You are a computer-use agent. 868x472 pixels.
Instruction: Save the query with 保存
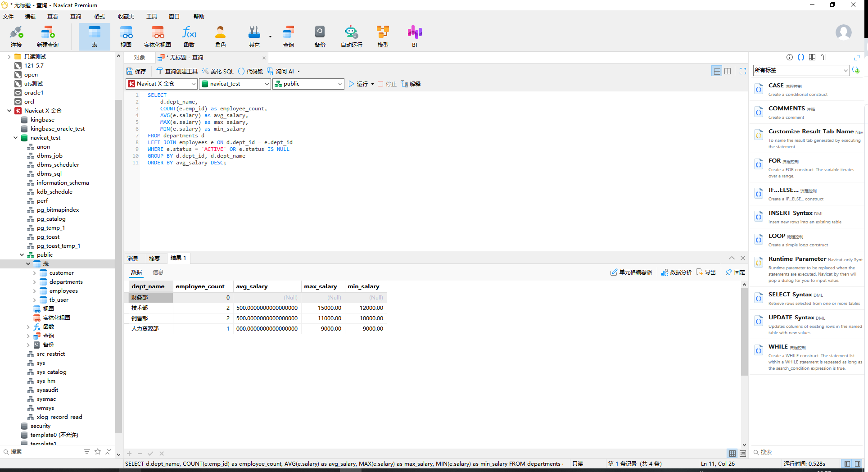136,71
